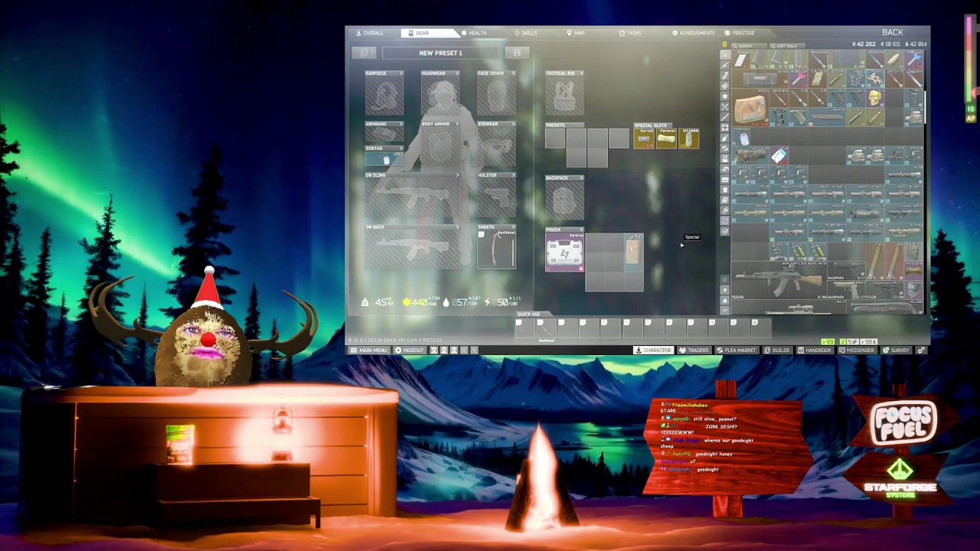
Task: Expand the Eyewear slot arrow
Action: (x=513, y=124)
